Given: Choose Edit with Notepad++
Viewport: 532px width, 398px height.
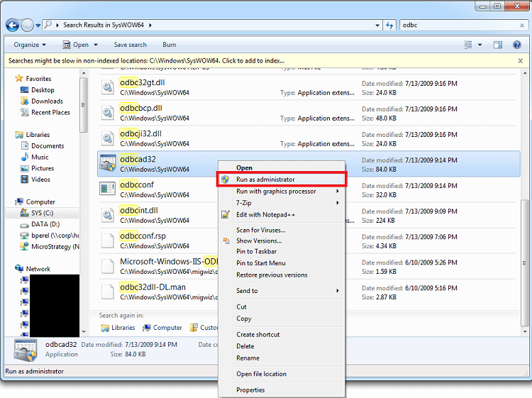Looking at the screenshot, I should tap(282, 215).
